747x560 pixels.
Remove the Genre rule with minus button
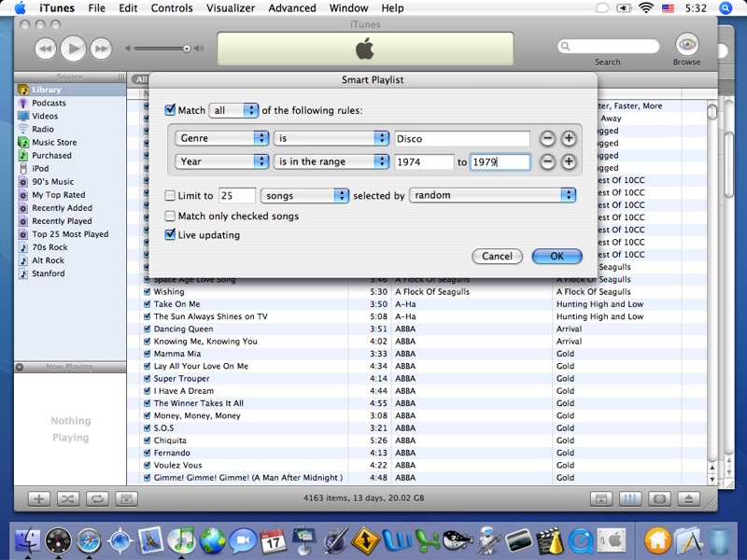[547, 138]
